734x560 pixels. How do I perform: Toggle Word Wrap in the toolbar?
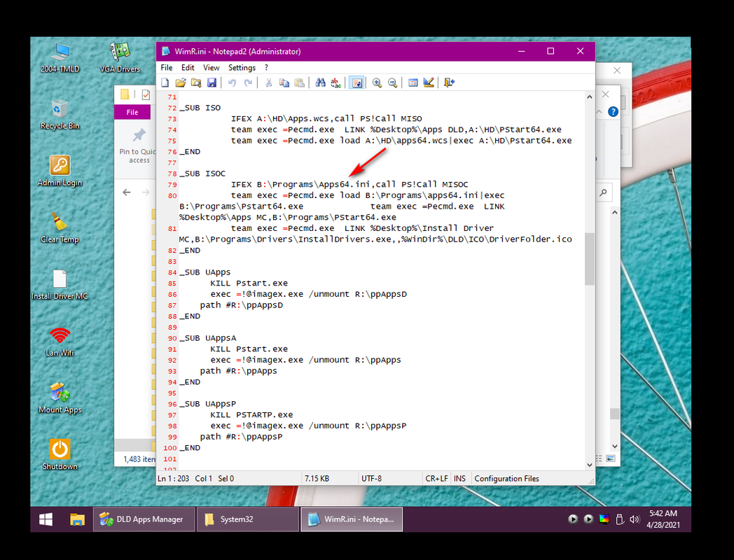(x=356, y=83)
